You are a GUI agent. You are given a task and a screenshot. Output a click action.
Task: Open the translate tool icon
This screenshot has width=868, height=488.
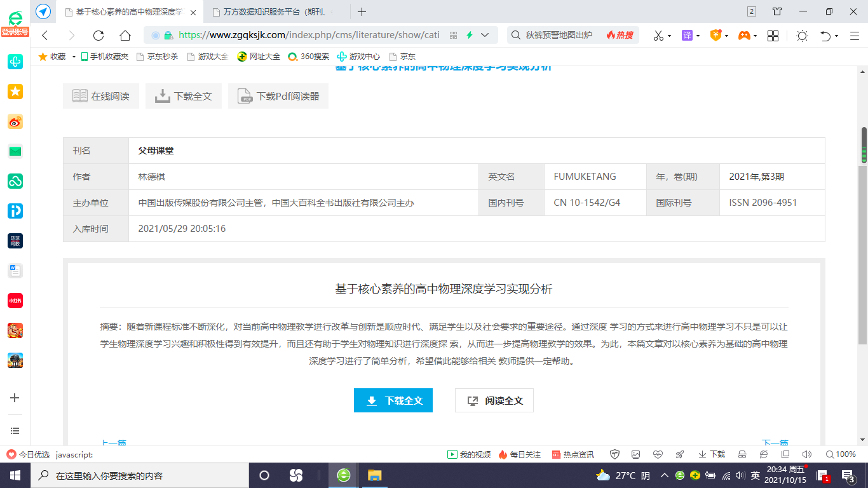(x=687, y=36)
